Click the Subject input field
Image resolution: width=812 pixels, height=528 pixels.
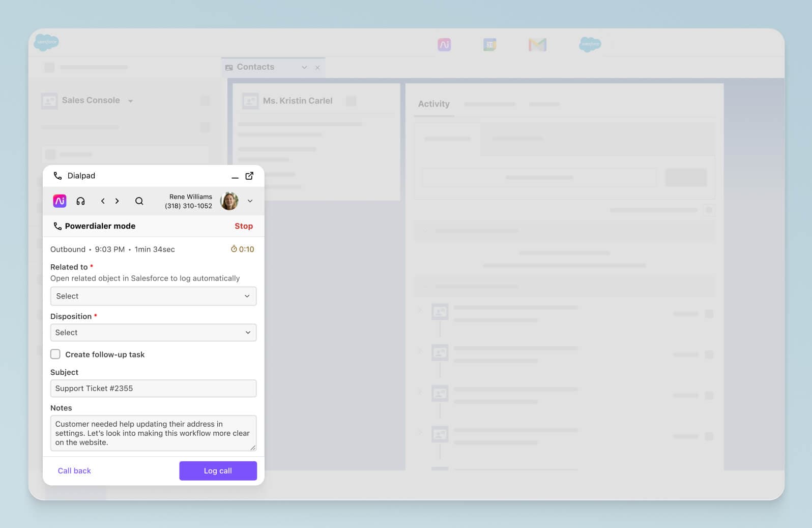tap(153, 388)
